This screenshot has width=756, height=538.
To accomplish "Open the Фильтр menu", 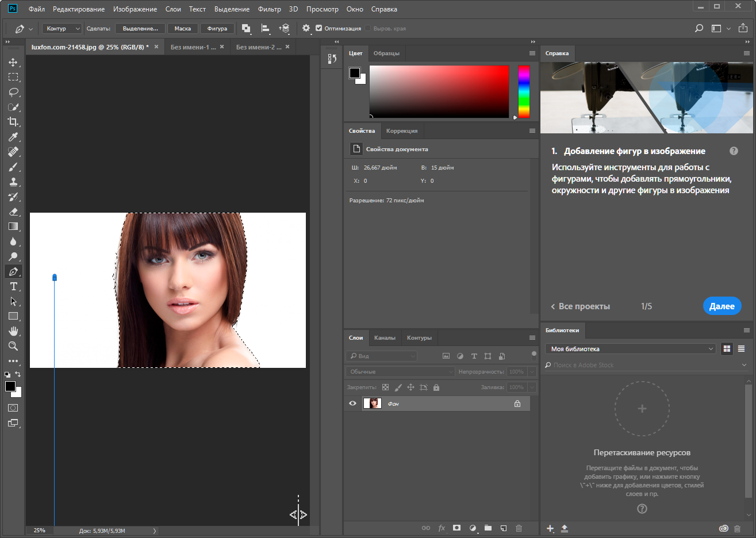I will tap(269, 9).
